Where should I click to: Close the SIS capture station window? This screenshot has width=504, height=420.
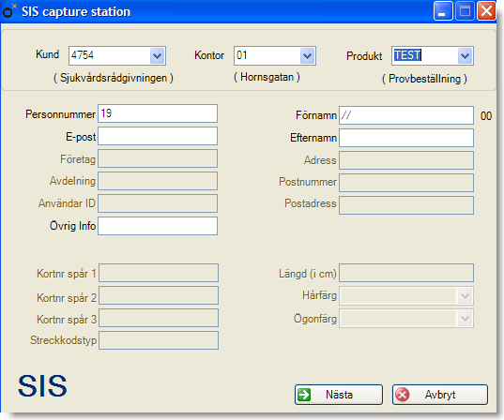[486, 11]
